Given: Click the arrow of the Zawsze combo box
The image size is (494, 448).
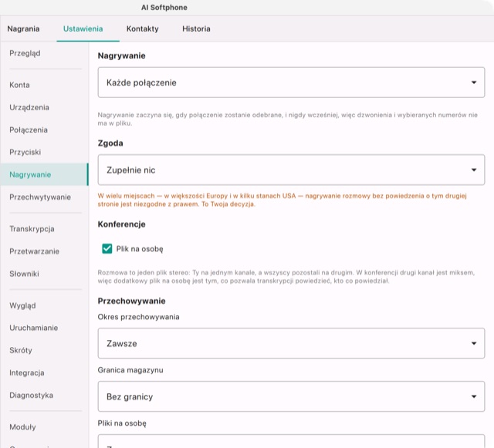Looking at the screenshot, I should coord(473,343).
